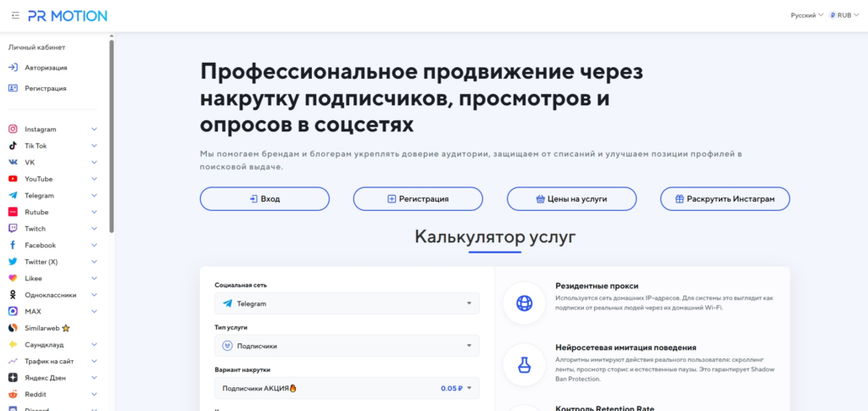The width and height of the screenshot is (868, 411).
Task: Expand the YouTube sidebar chevron
Action: [x=94, y=179]
